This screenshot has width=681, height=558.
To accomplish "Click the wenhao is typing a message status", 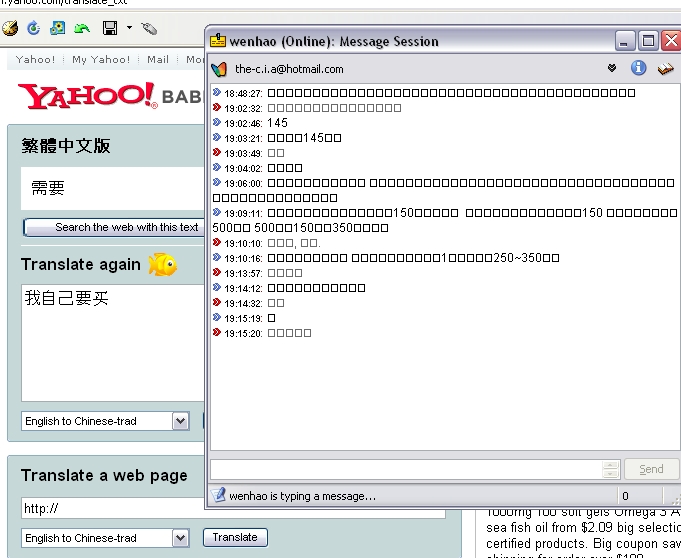I will [302, 496].
